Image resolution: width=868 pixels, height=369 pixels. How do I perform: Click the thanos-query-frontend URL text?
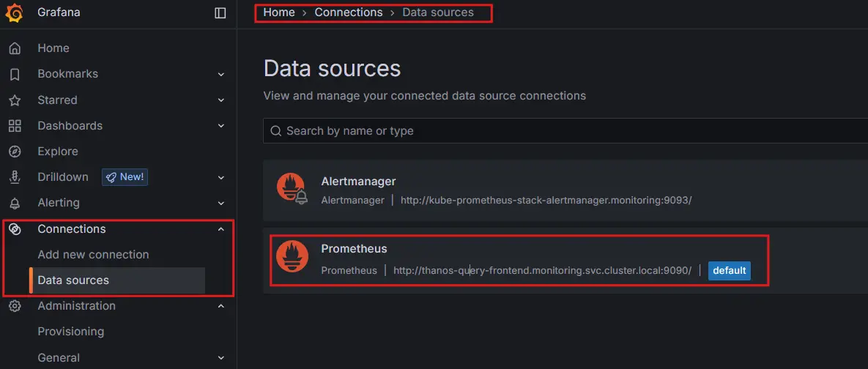point(543,270)
